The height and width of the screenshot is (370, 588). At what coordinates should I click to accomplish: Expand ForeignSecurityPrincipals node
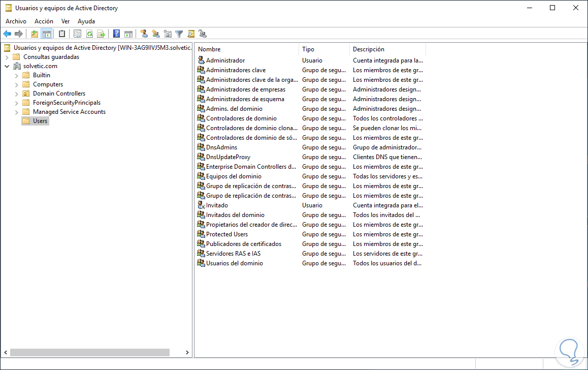(x=16, y=103)
